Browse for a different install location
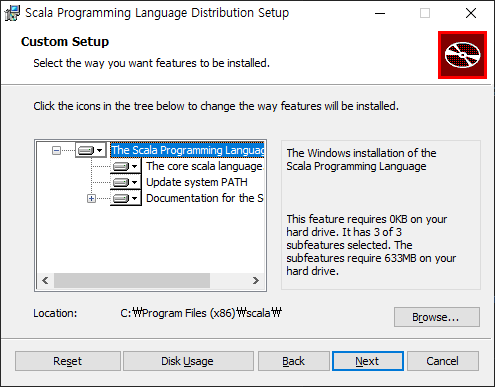This screenshot has width=495, height=387. pyautogui.click(x=437, y=317)
